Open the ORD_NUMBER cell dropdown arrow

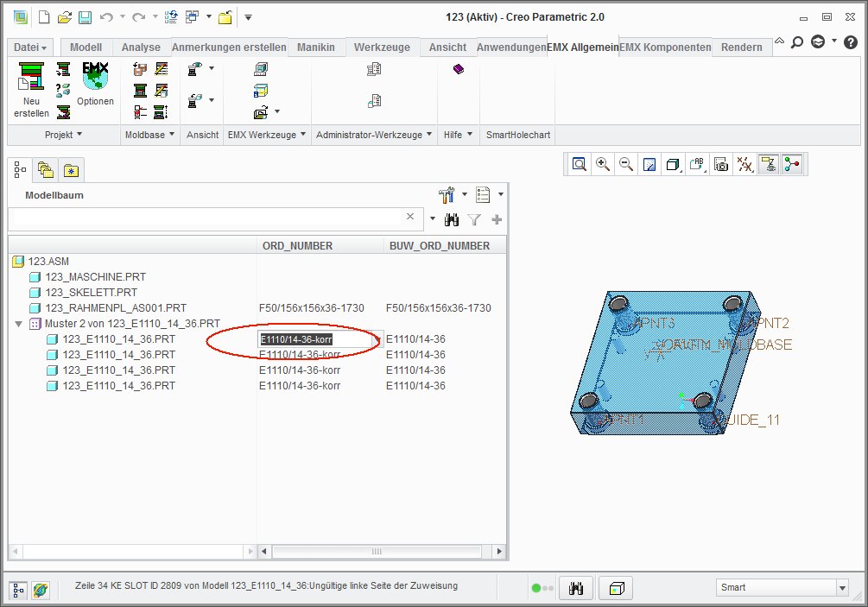pyautogui.click(x=377, y=339)
